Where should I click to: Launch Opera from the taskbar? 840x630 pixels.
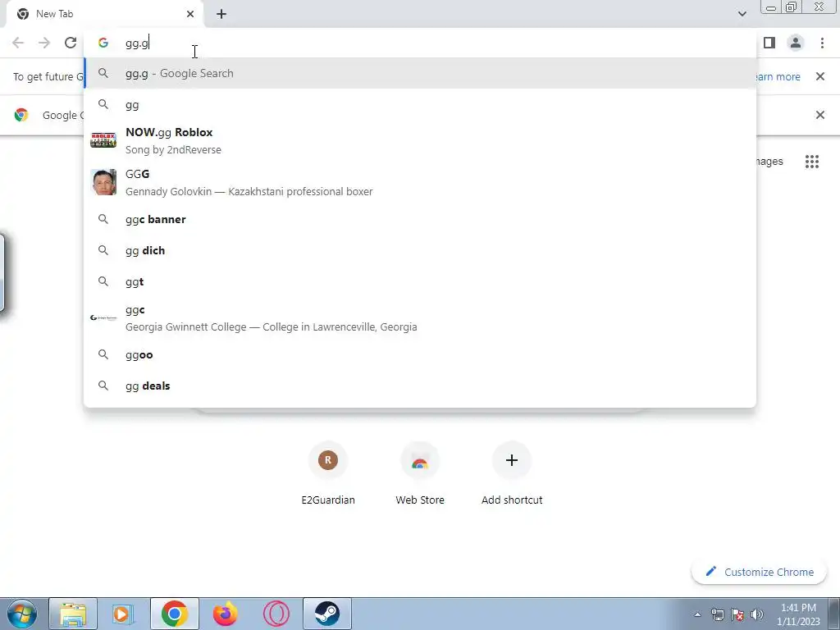click(x=276, y=614)
